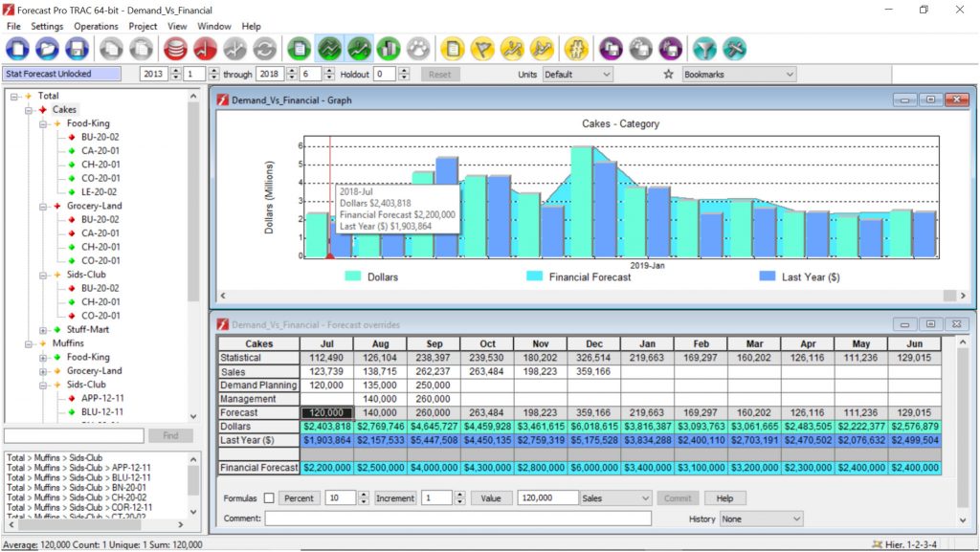Open the History dropdown showing None
The image size is (980, 552).
[761, 519]
